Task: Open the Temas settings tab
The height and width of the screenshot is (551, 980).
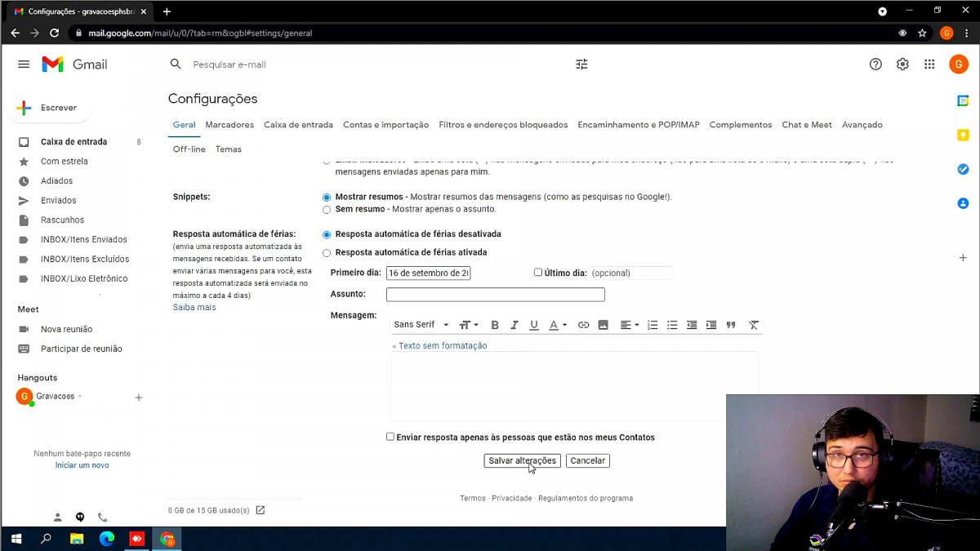Action: point(229,149)
